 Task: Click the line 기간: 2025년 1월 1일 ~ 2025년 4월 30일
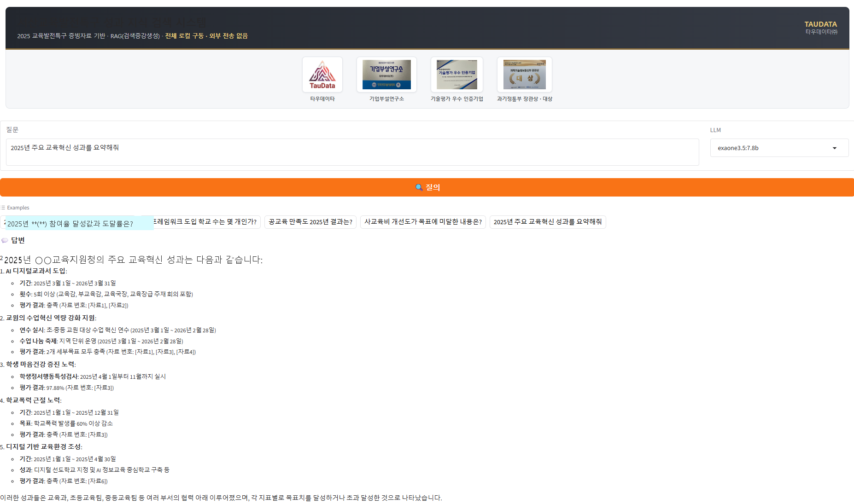coord(68,459)
